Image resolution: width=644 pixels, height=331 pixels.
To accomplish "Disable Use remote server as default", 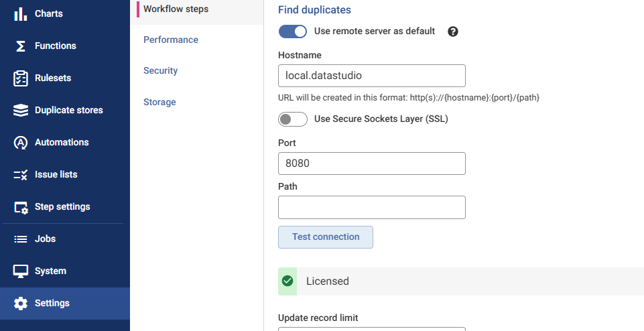I will tap(293, 31).
